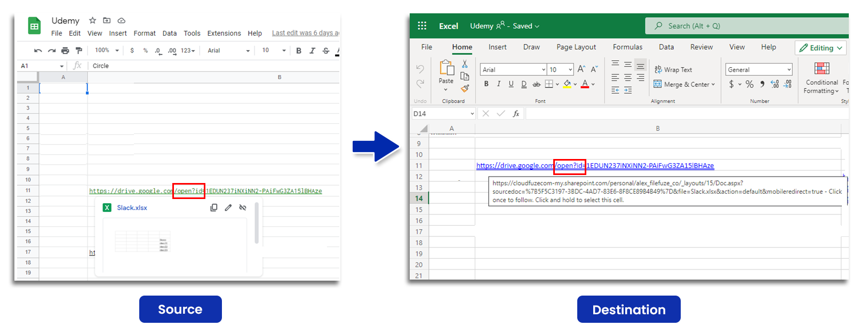
Task: Decrease decimal places in Google Sheets toolbar
Action: 158,51
